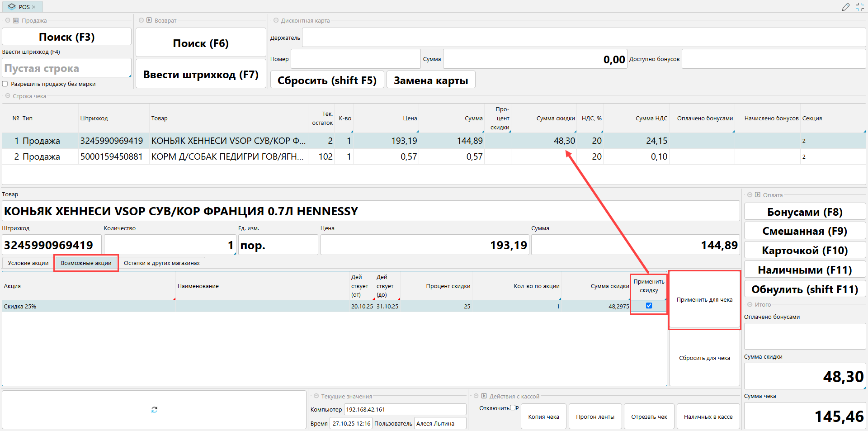This screenshot has height=431, width=868.
Task: Click the icon beside Действия с кассой
Action: tap(484, 396)
